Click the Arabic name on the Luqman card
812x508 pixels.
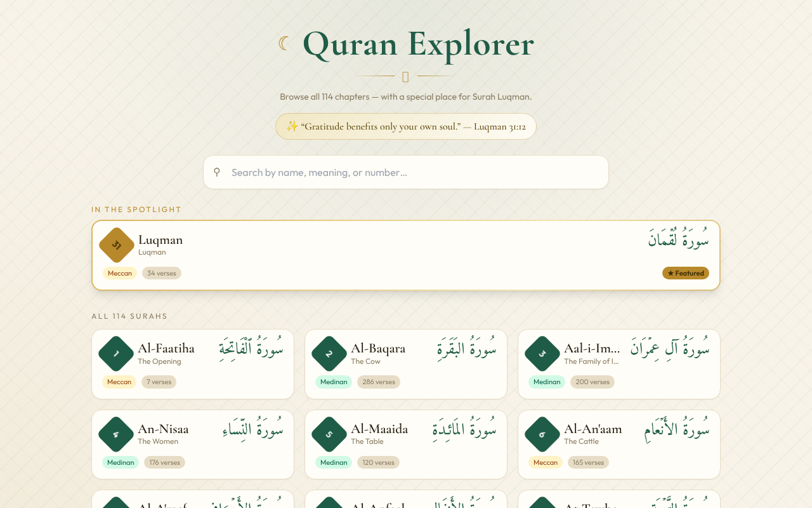point(679,239)
